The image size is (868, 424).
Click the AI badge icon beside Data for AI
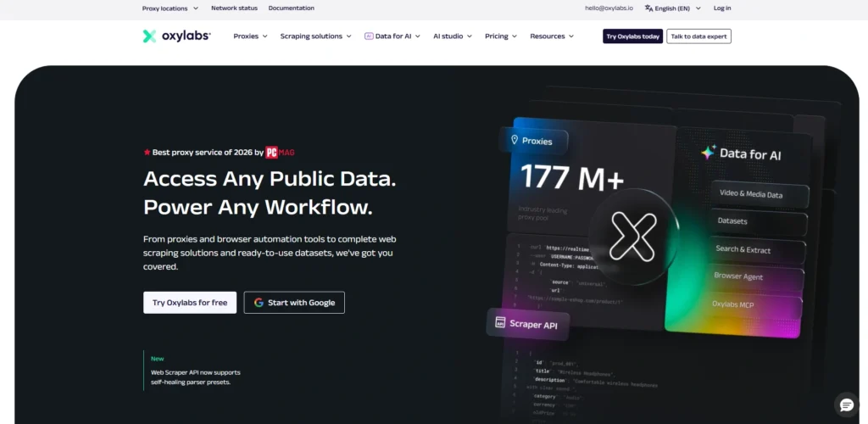pos(369,36)
